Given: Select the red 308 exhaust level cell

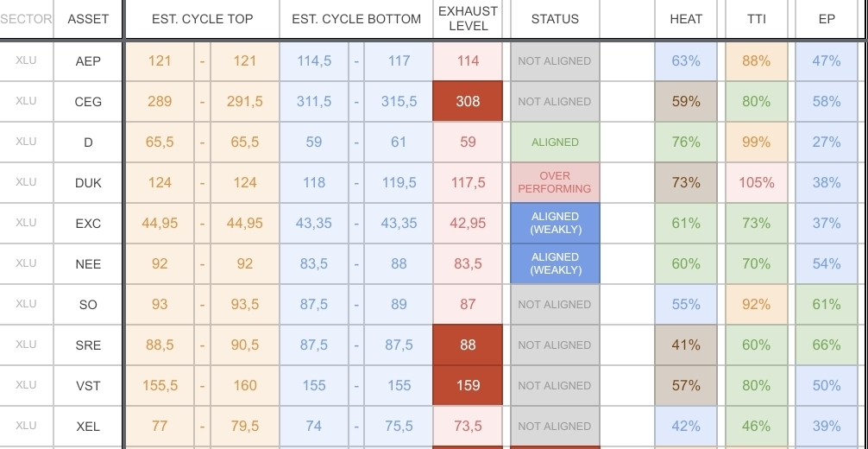Looking at the screenshot, I should 468,102.
